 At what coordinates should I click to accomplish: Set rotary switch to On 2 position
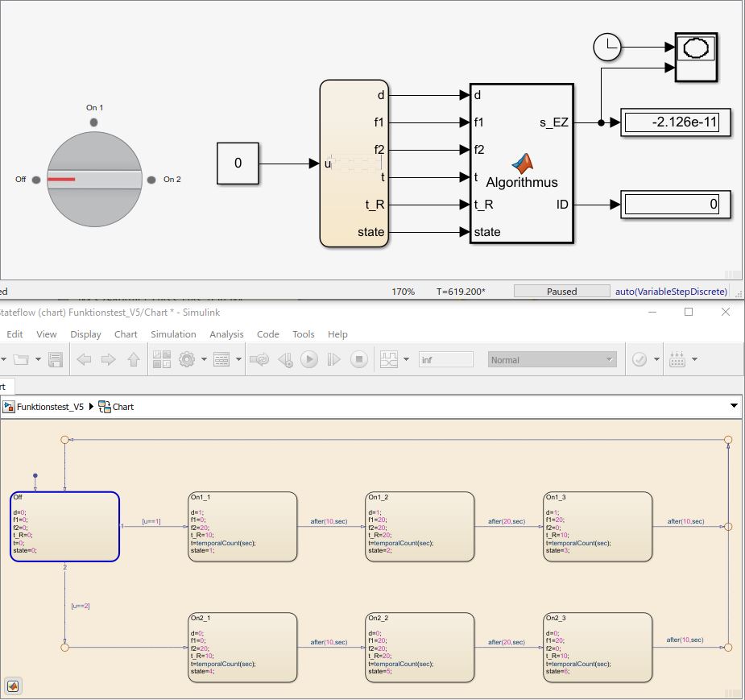click(x=151, y=180)
